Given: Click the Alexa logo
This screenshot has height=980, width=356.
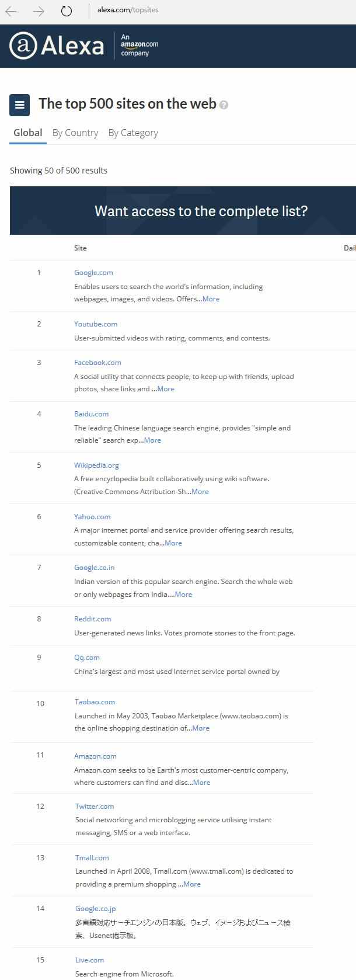Looking at the screenshot, I should (x=57, y=46).
